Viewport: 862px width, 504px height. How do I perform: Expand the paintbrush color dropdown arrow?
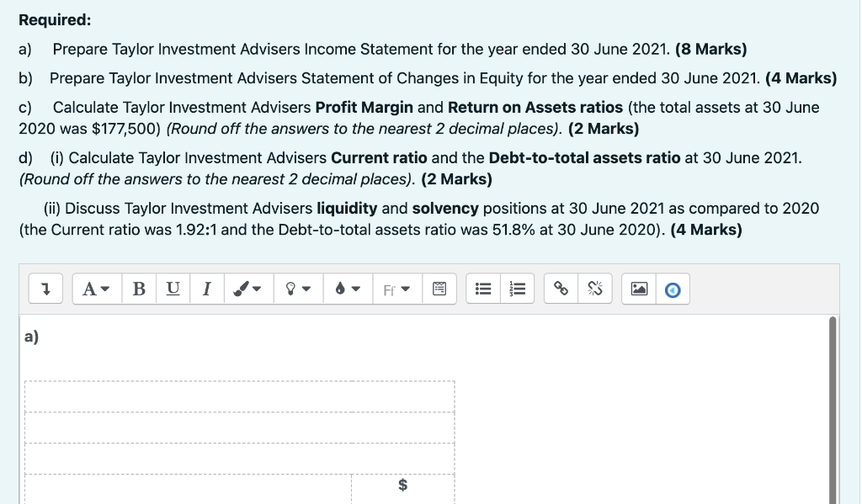tap(258, 289)
